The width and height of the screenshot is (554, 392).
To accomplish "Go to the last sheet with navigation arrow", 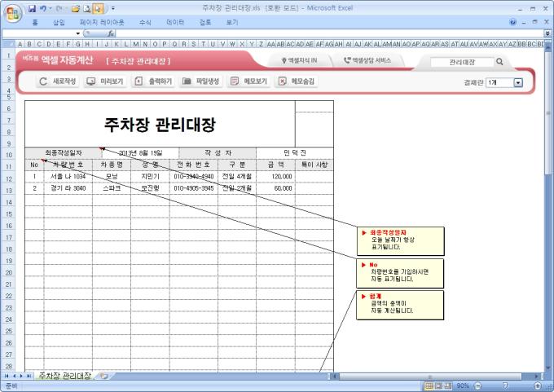I will (x=29, y=376).
